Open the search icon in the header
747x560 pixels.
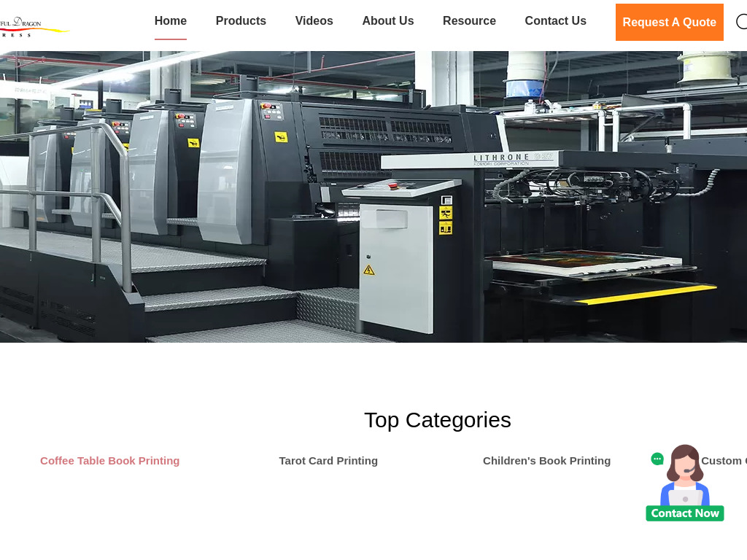tap(742, 22)
